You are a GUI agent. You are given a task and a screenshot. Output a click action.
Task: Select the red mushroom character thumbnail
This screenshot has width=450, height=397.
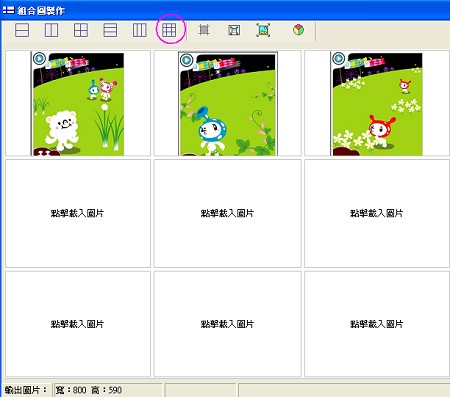[377, 103]
